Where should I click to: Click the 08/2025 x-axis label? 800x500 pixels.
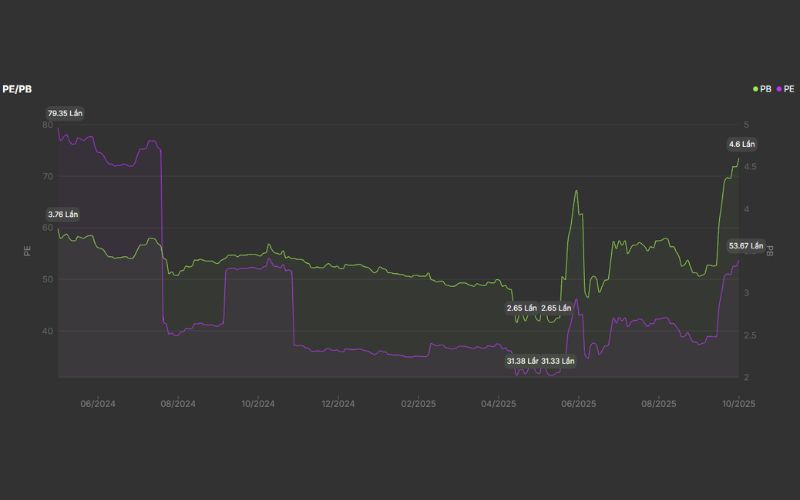tap(658, 404)
